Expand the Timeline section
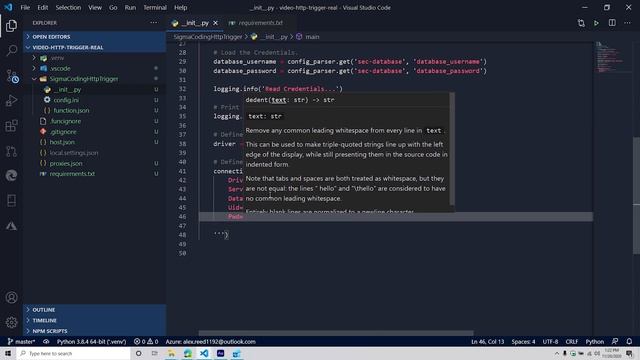 [x=95, y=320]
